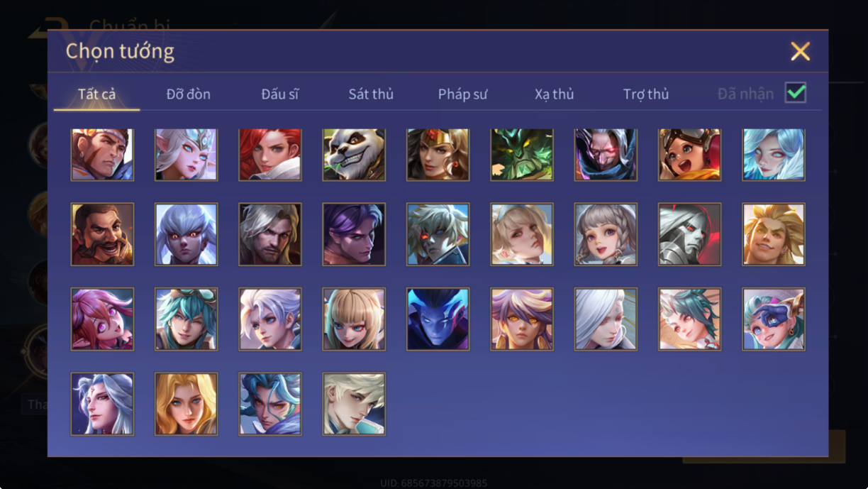Select the hero with aviator goggles
This screenshot has height=489, width=868.
pyautogui.click(x=689, y=155)
